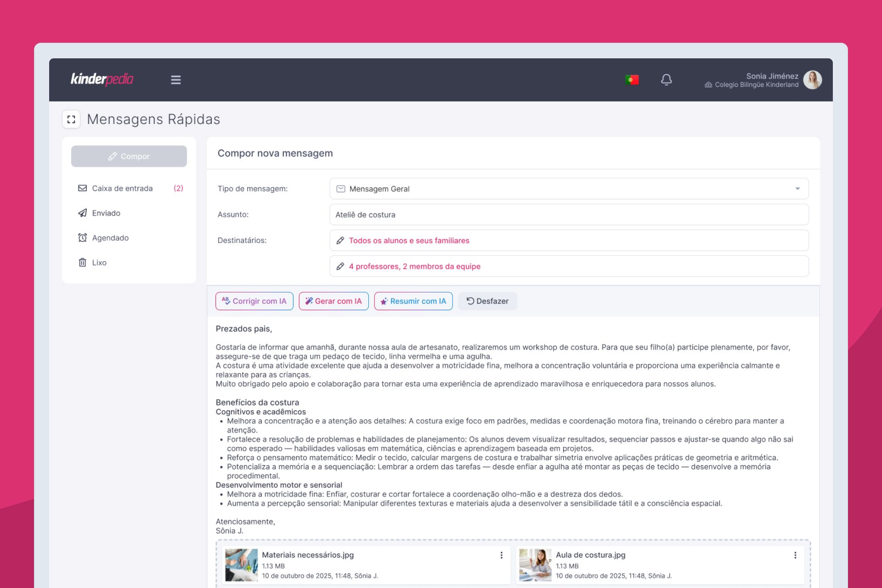
Task: Toggle fullscreen mode icon
Action: 71,119
